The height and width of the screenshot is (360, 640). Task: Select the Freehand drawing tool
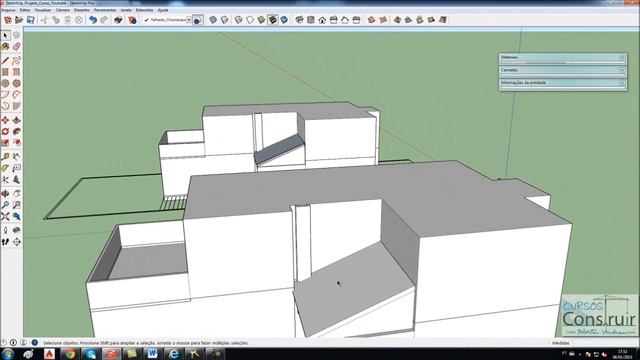pos(16,61)
